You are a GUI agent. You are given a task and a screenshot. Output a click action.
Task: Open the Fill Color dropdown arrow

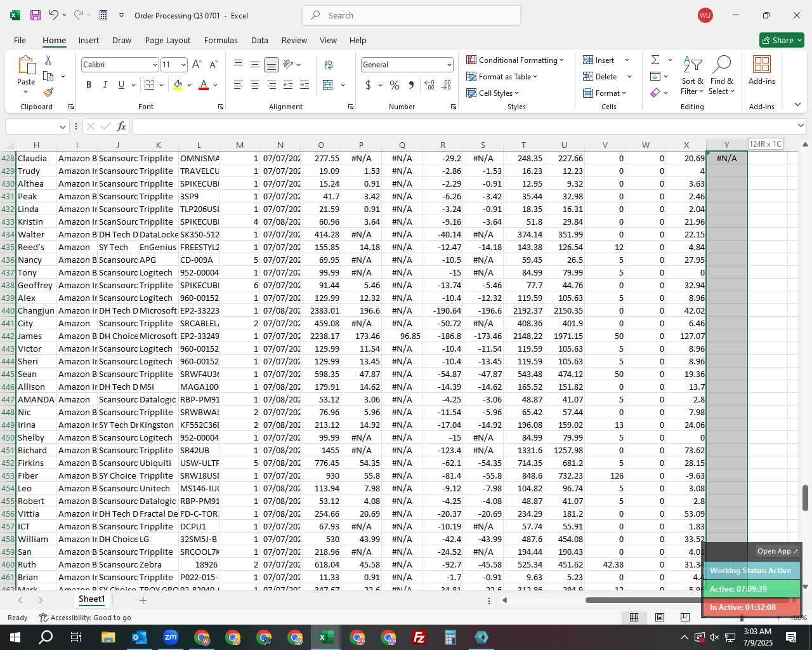(x=189, y=85)
